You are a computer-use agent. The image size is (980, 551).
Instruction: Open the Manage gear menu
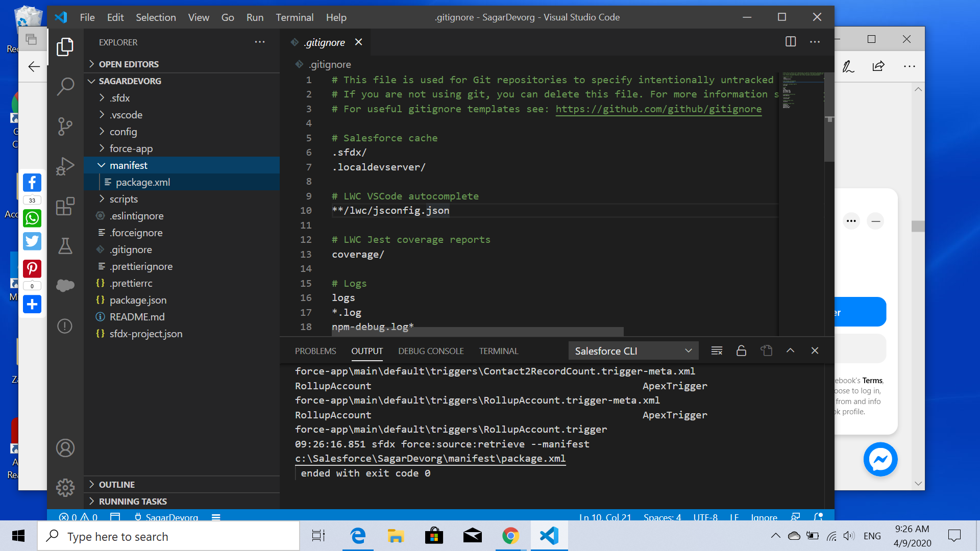pyautogui.click(x=65, y=488)
